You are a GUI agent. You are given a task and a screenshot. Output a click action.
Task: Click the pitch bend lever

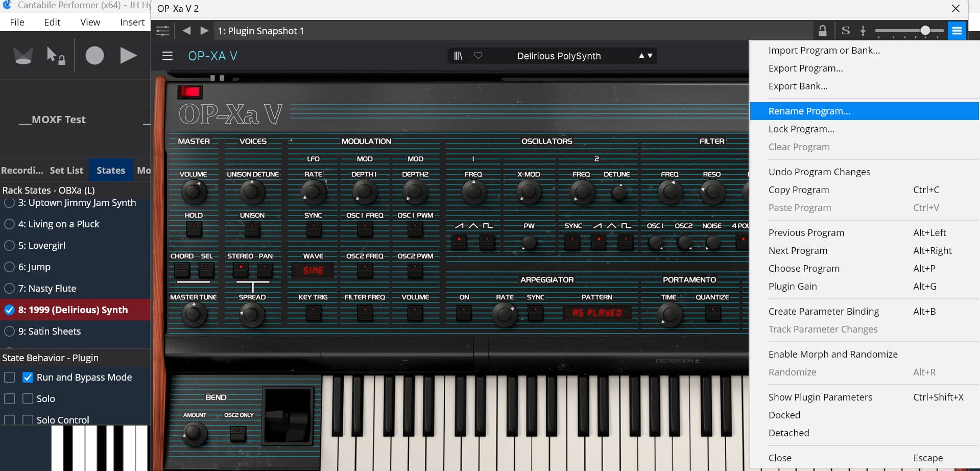287,415
